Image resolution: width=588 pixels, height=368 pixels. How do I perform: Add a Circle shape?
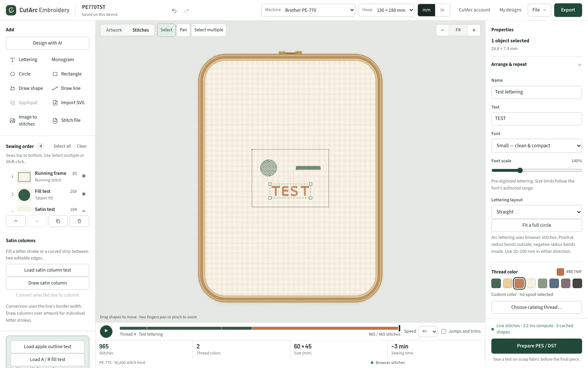click(x=21, y=74)
